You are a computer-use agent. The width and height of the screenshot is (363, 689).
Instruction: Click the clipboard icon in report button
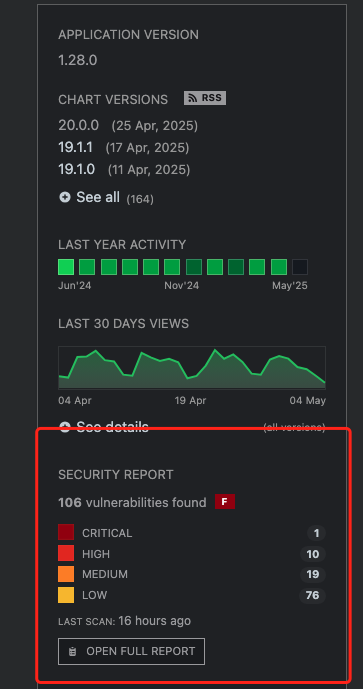[x=73, y=652]
